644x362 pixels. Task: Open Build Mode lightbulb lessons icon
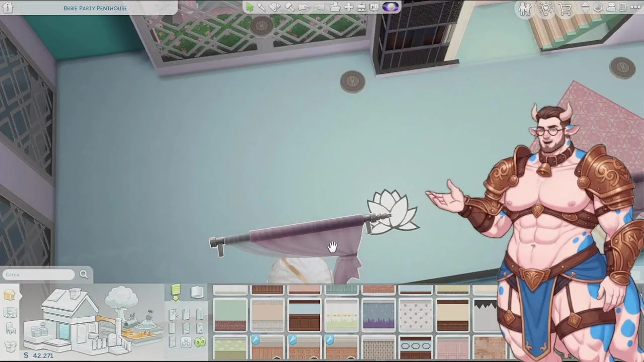(x=546, y=9)
